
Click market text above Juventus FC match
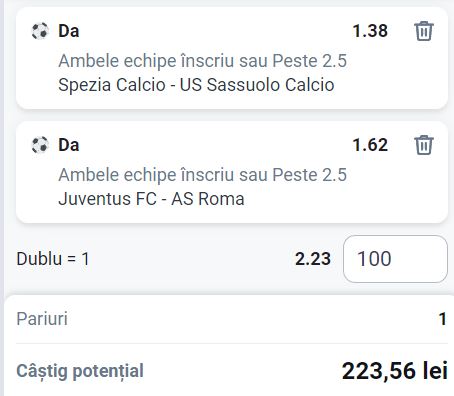[202, 175]
